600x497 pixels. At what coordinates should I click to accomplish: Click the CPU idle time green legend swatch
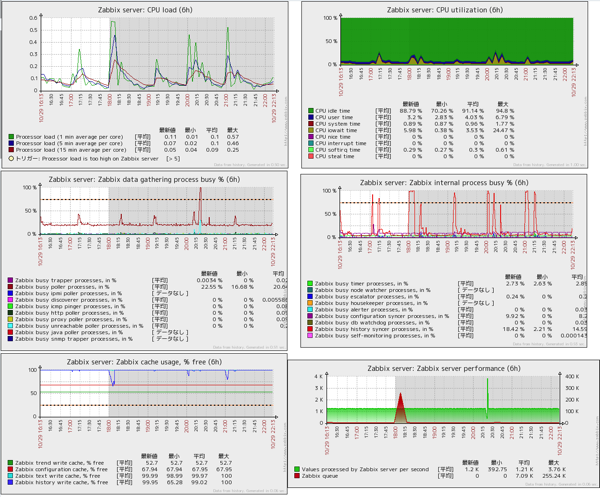[x=311, y=111]
